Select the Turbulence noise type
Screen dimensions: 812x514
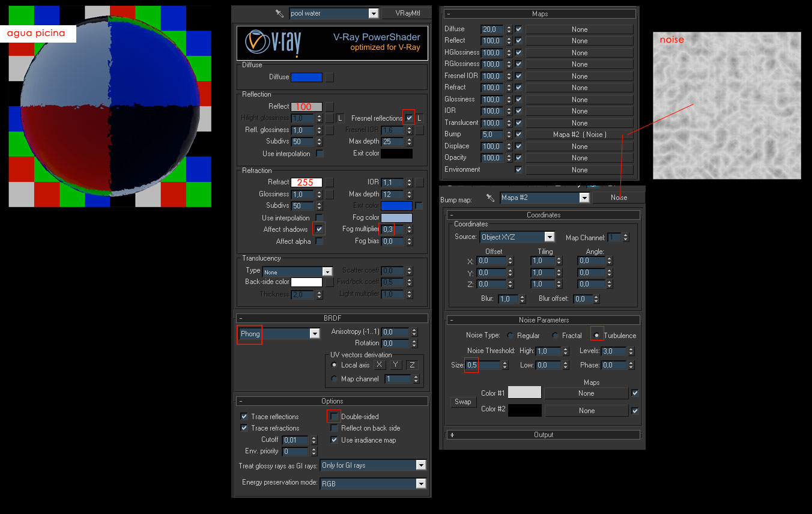pyautogui.click(x=597, y=336)
